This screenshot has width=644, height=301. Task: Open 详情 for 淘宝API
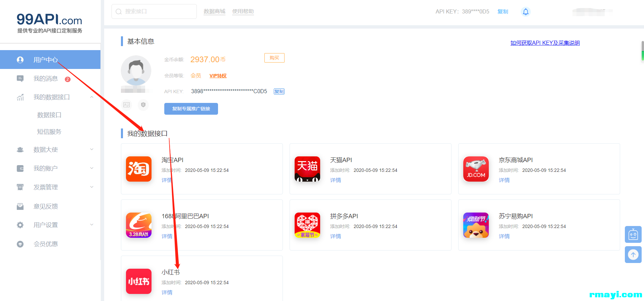pos(167,180)
